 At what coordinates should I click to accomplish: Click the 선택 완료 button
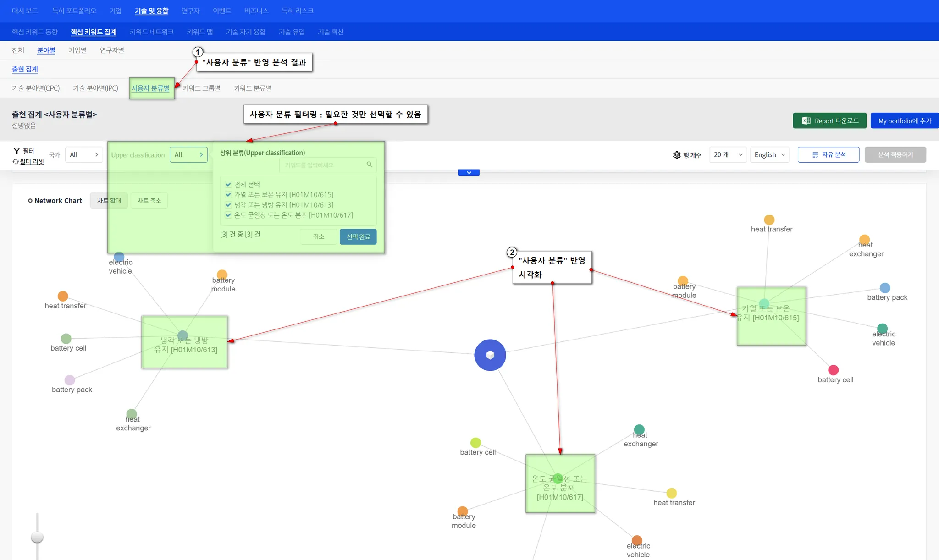358,236
